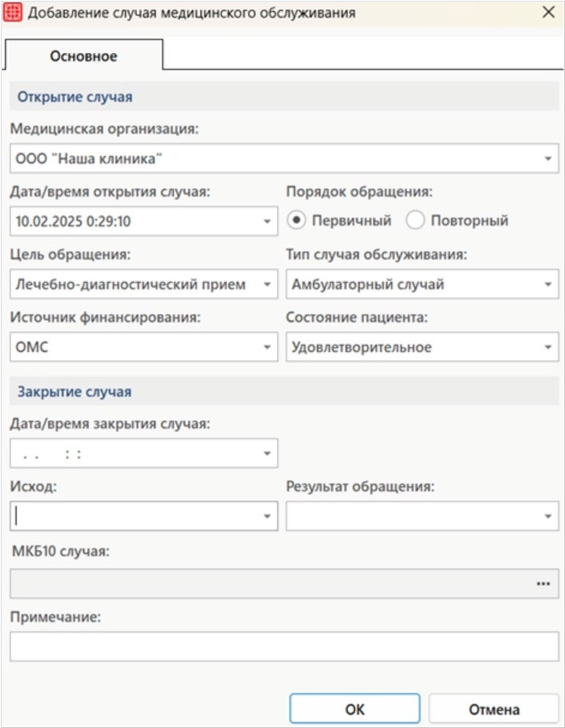The height and width of the screenshot is (728, 565).
Task: Open the case opening date/time picker
Action: coord(267,221)
